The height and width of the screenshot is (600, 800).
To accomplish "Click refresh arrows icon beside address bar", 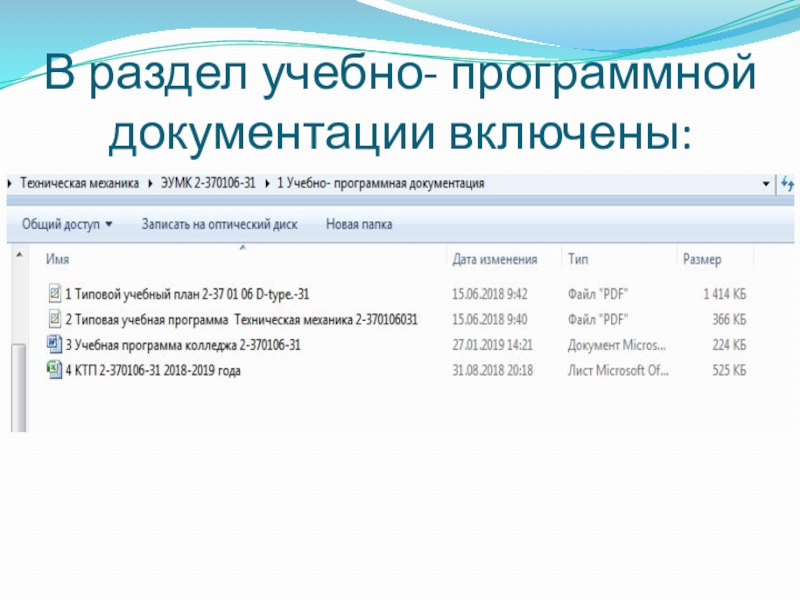I will point(787,184).
